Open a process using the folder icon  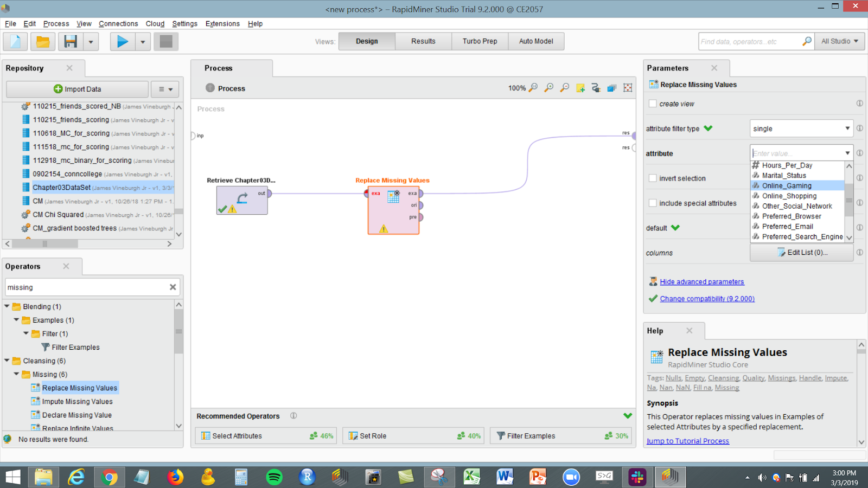coord(43,41)
